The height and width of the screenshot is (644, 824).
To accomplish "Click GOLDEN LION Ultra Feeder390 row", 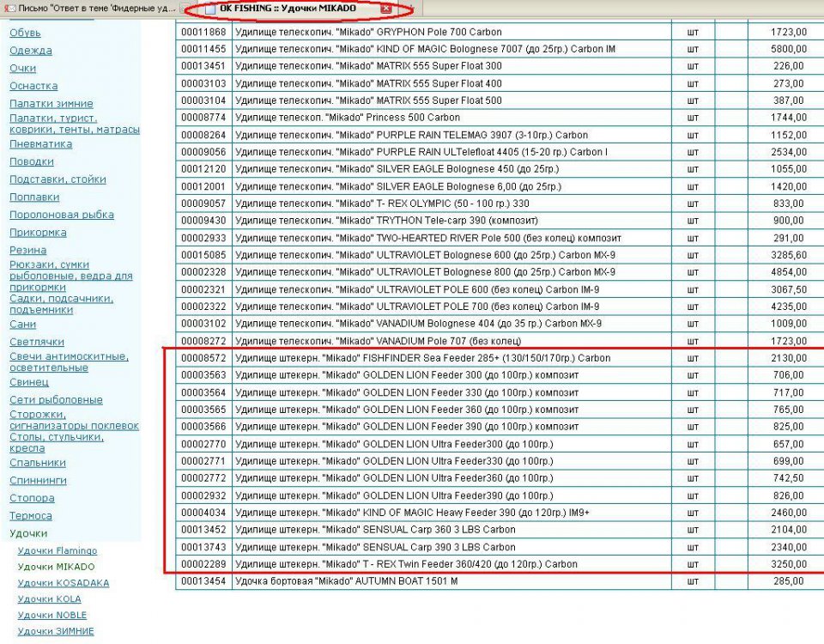I will click(x=500, y=495).
